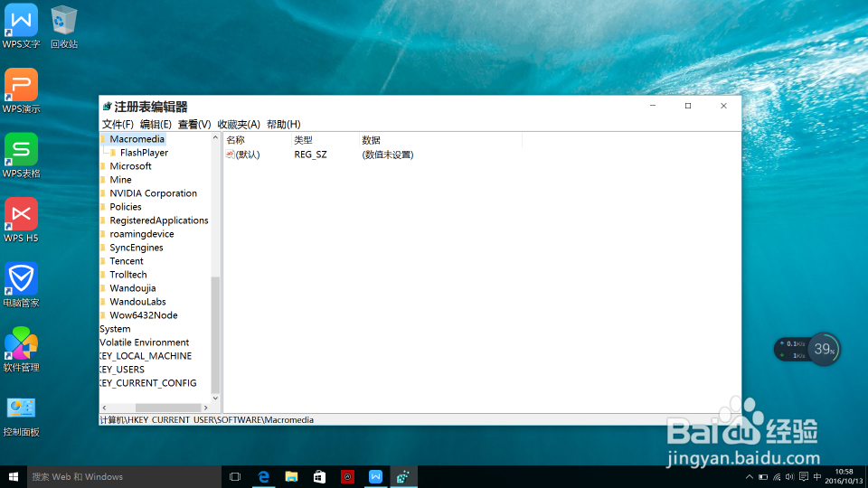
Task: Click the 中 input method indicator
Action: click(817, 477)
